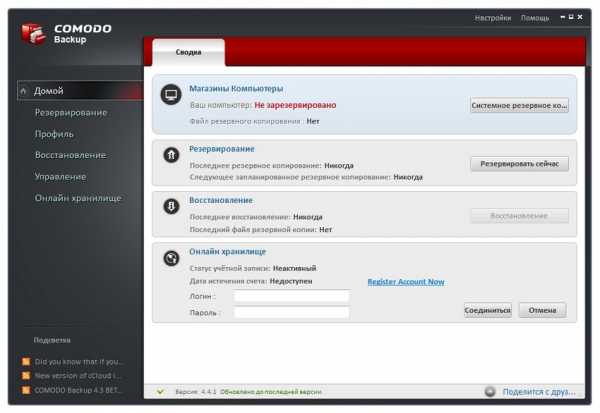The image size is (600, 413).
Task: Click the RSS icon beside 'New version of cCloud'
Action: tap(26, 375)
